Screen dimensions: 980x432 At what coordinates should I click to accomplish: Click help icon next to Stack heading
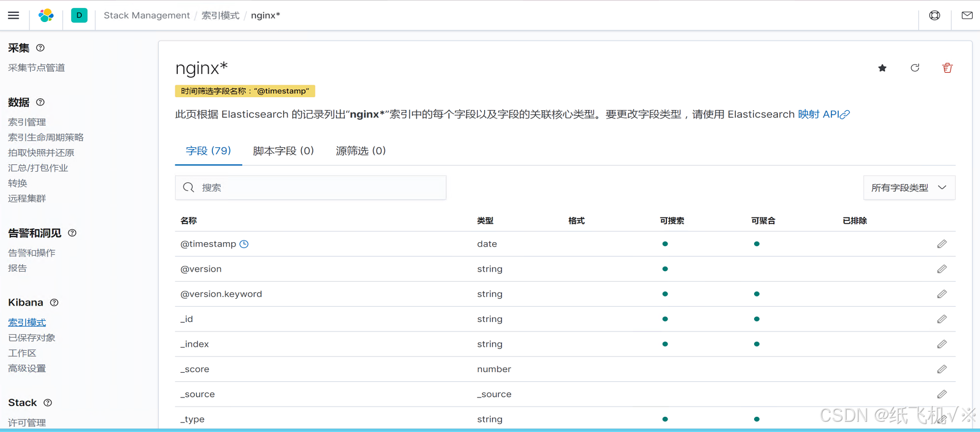point(48,403)
